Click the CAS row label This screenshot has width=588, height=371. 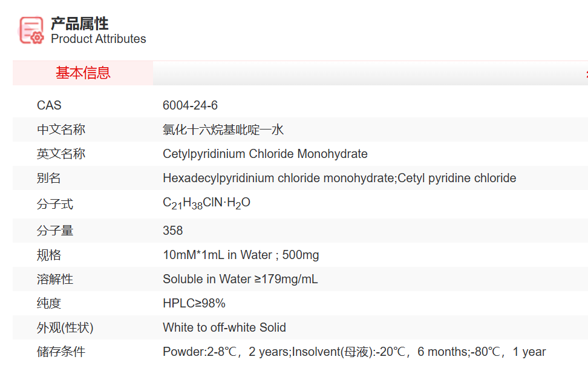[49, 105]
